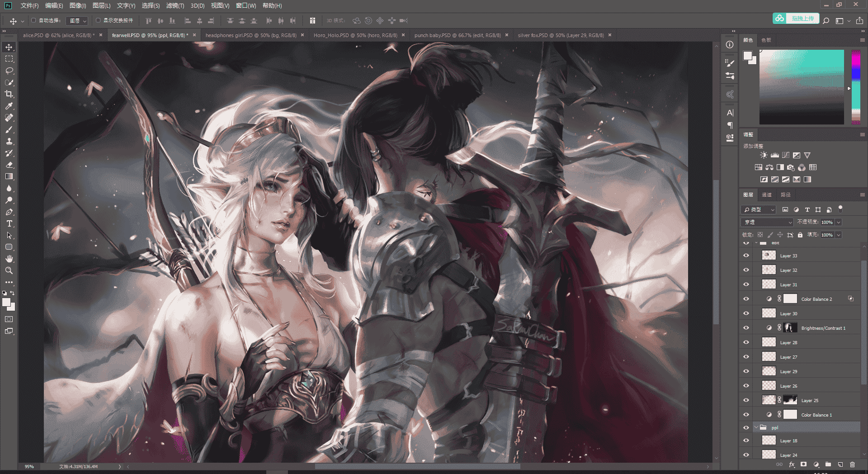This screenshot has width=868, height=474.
Task: Switch to the silver fox.PSD tab
Action: 561,35
